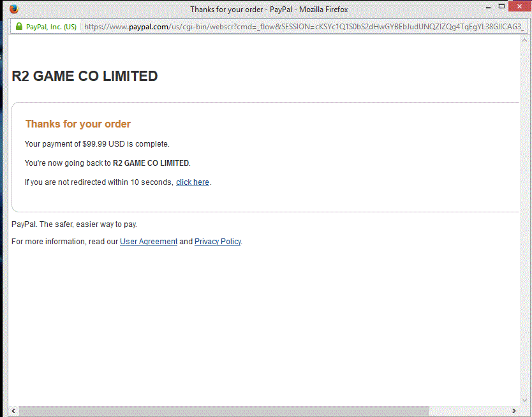The height and width of the screenshot is (417, 532).
Task: Maximize the Firefox popup window
Action: click(x=502, y=6)
